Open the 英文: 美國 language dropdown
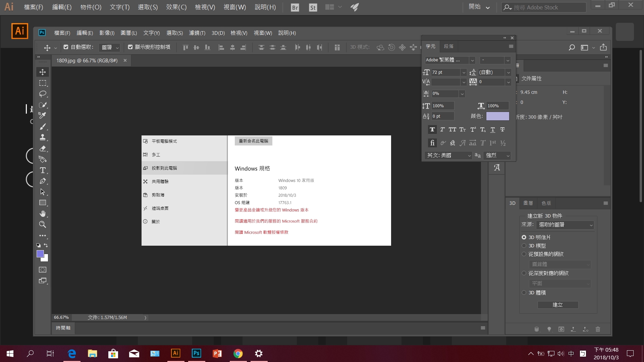 pos(448,155)
